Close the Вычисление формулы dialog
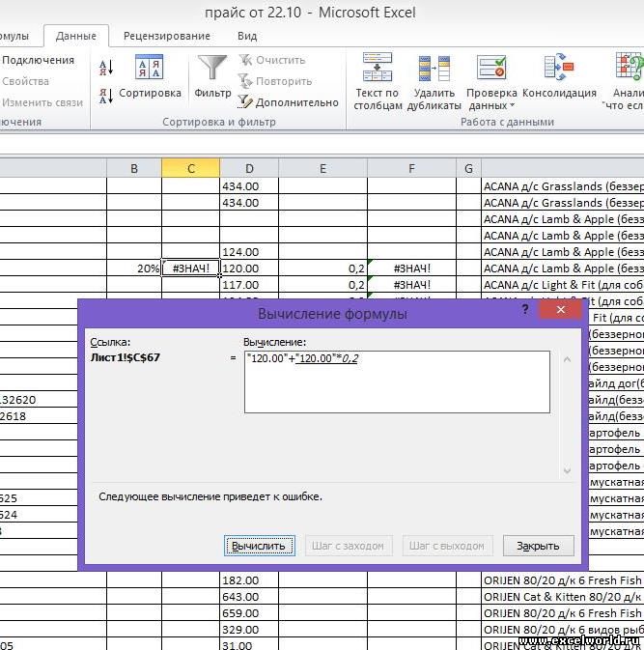 (560, 310)
